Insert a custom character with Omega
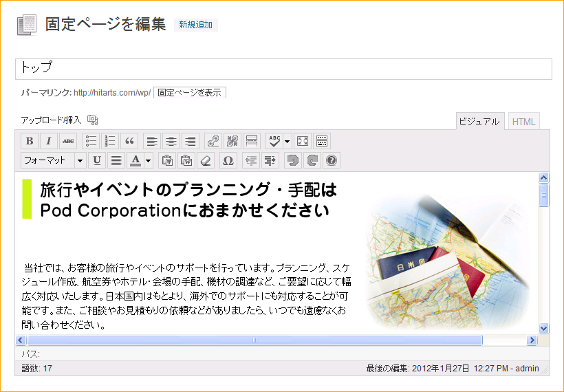Screen dimensions: 564x392 click(228, 160)
